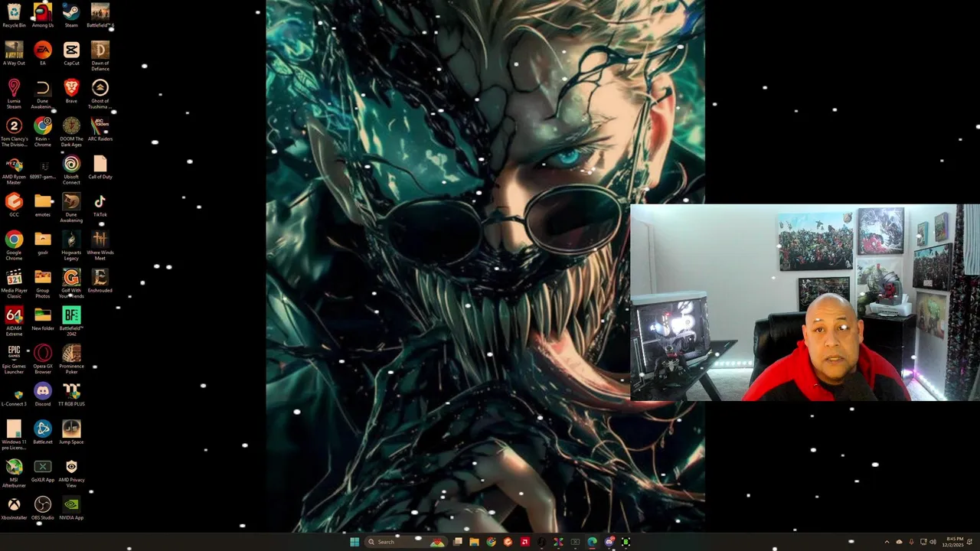Open the Windows Start menu
980x551 pixels.
pyautogui.click(x=354, y=542)
